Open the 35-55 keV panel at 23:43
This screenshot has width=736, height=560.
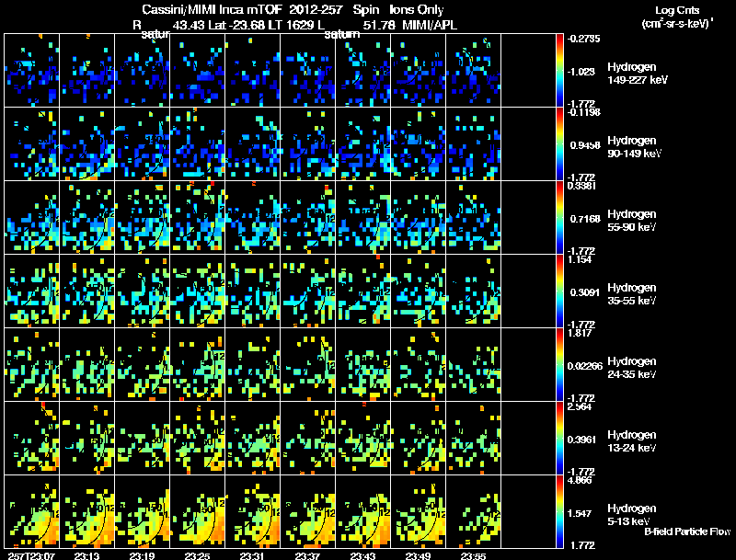click(x=362, y=291)
